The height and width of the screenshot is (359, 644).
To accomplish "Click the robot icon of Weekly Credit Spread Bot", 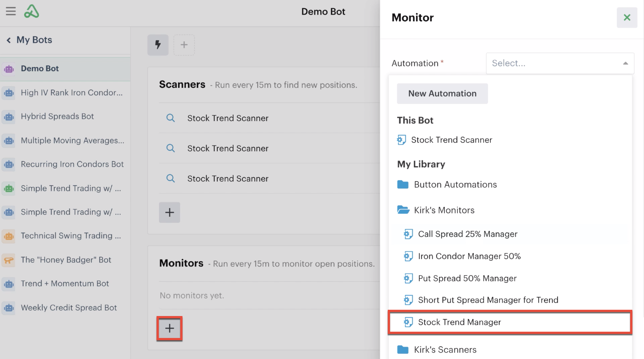I will click(9, 308).
